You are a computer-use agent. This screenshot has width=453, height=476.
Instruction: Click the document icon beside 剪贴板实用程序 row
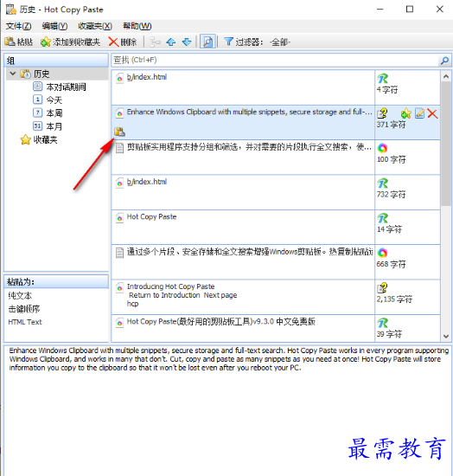[120, 148]
